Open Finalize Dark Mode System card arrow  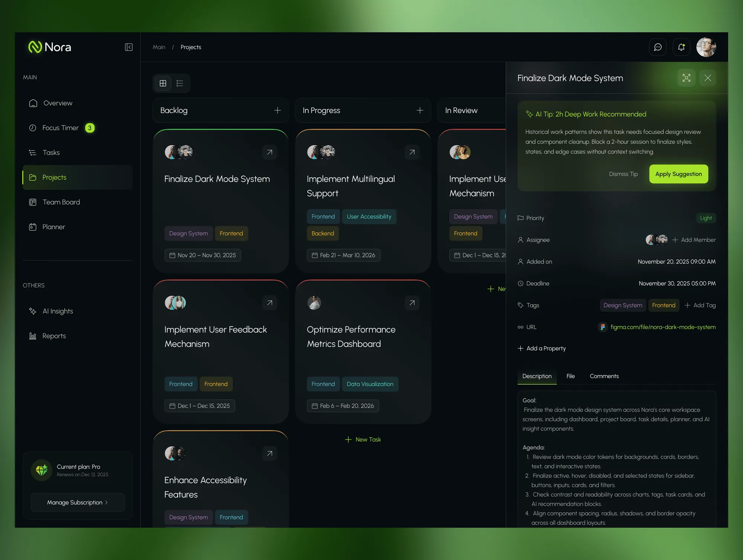point(270,152)
